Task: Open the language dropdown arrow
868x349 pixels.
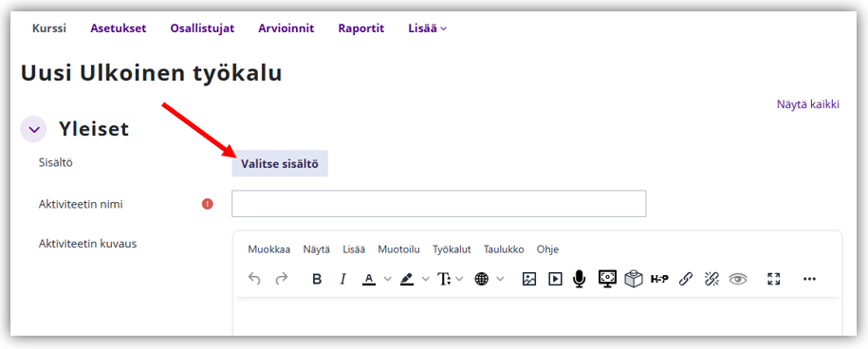Action: [501, 280]
